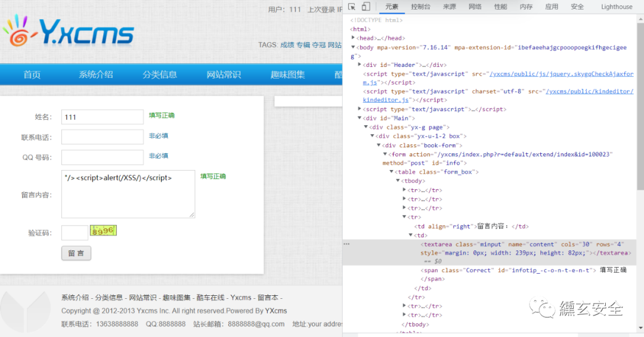This screenshot has height=337, width=644.
Task: Open the 元素 tab in DevTools
Action: (391, 7)
